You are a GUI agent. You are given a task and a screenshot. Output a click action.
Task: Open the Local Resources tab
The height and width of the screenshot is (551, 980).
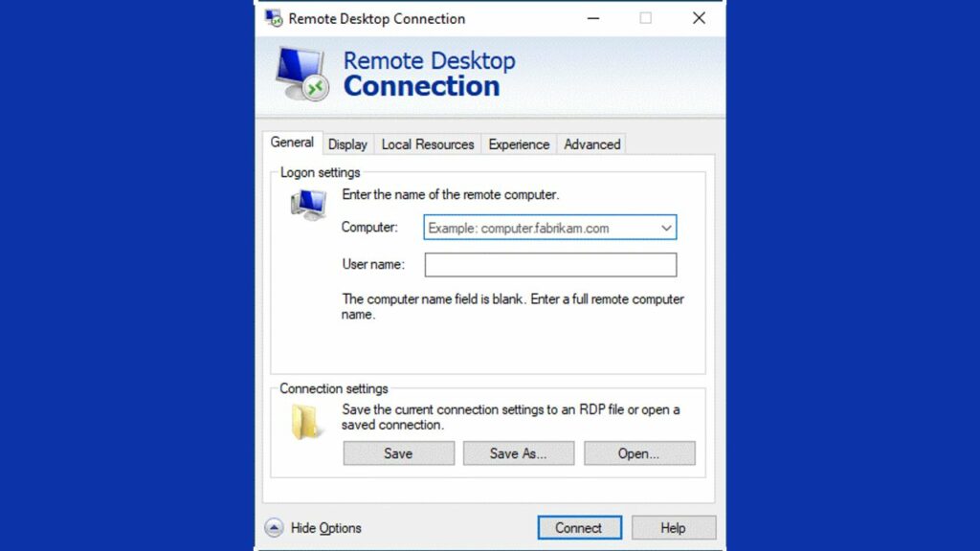(428, 144)
